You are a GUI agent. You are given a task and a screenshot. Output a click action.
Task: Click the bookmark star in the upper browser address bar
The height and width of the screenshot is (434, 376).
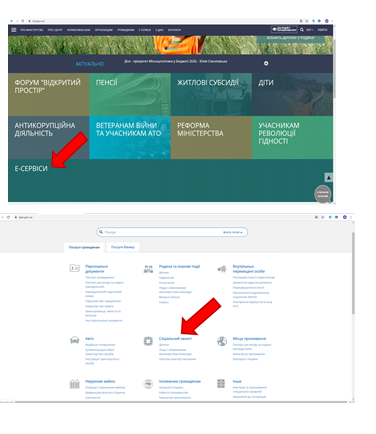[307, 21]
